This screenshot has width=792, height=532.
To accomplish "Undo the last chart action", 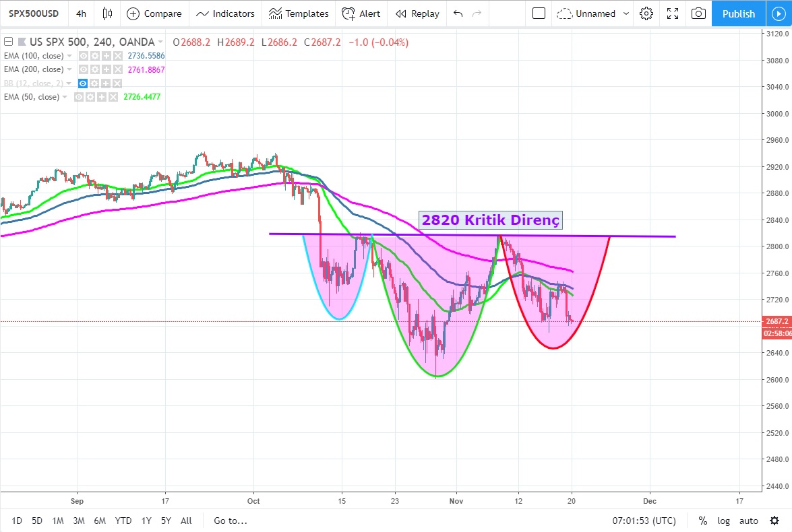I will 458,13.
